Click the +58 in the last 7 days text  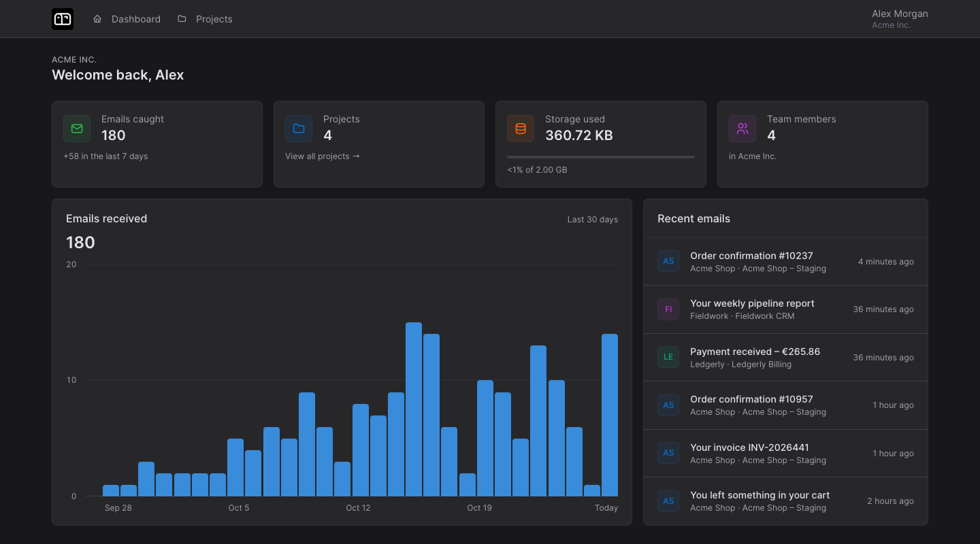(x=105, y=156)
